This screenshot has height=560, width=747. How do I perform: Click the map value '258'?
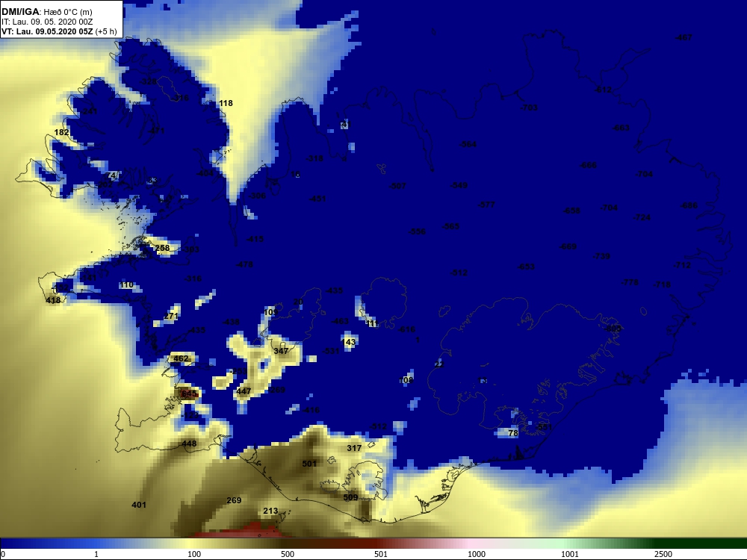(x=162, y=248)
